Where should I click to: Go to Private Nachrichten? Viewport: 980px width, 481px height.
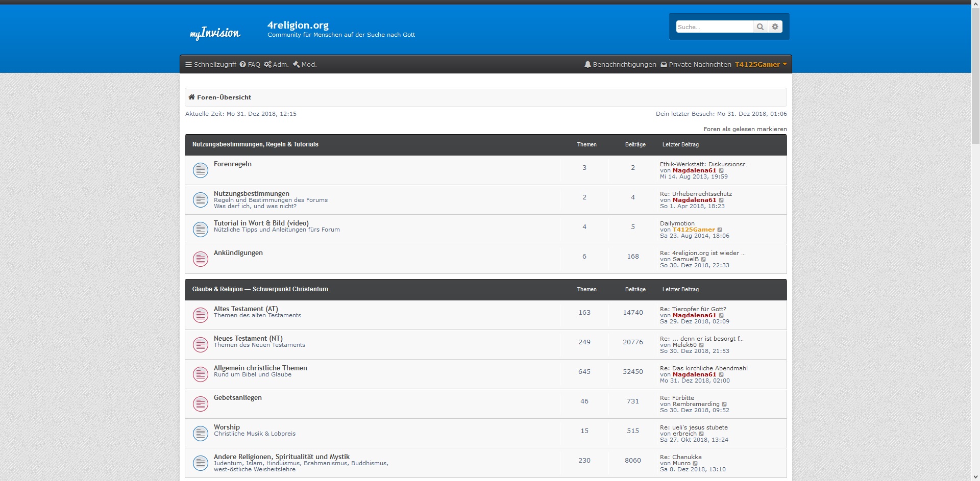coord(696,65)
